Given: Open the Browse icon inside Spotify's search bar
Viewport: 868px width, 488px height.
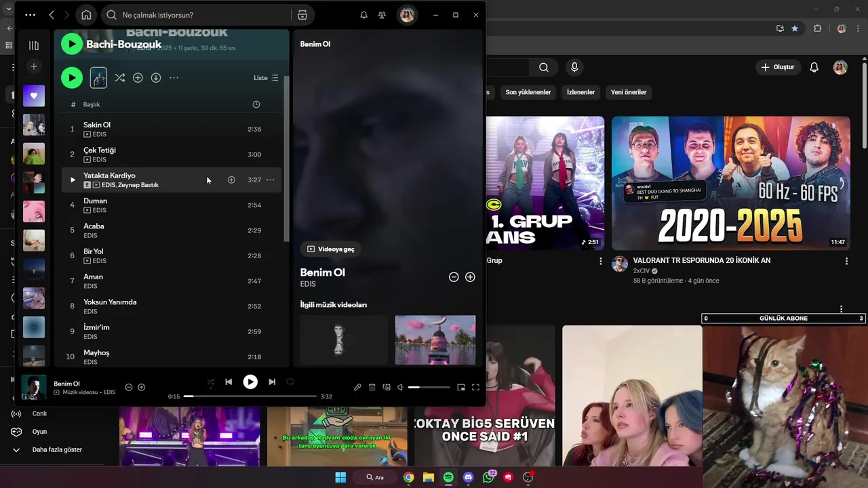Looking at the screenshot, I should pos(302,15).
